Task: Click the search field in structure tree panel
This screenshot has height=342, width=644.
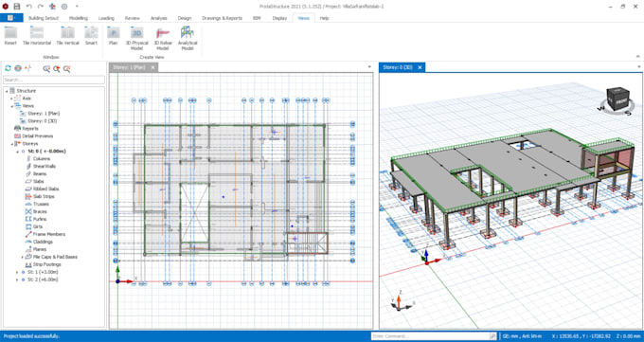Action: [54, 80]
